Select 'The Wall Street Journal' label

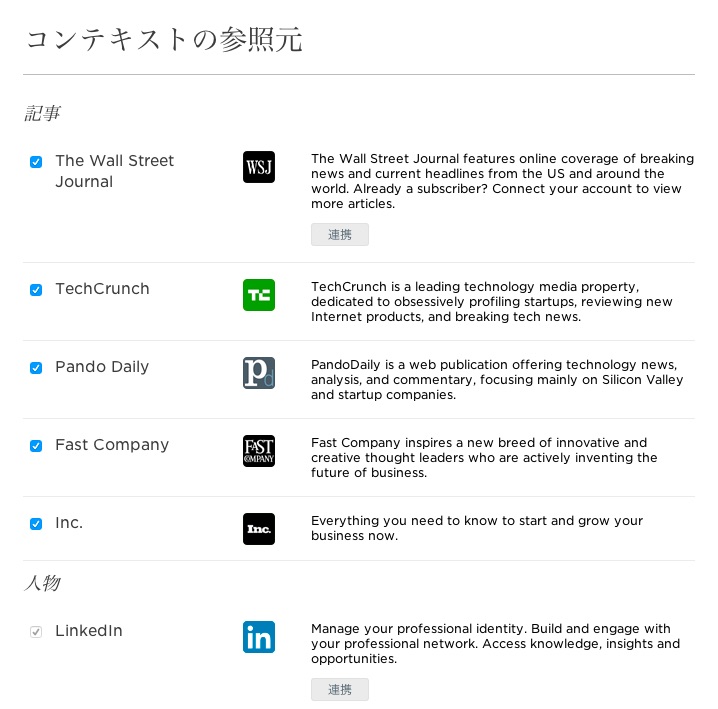click(114, 171)
